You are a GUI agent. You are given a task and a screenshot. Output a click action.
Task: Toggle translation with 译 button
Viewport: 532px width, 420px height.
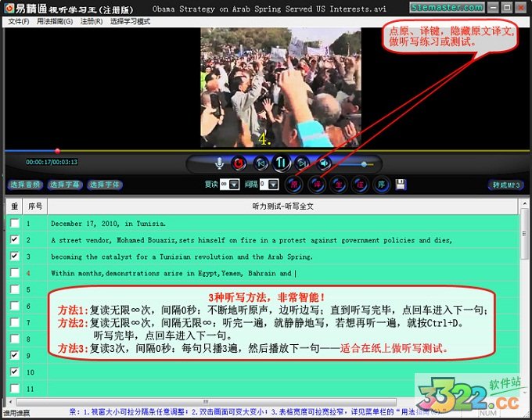coord(317,185)
